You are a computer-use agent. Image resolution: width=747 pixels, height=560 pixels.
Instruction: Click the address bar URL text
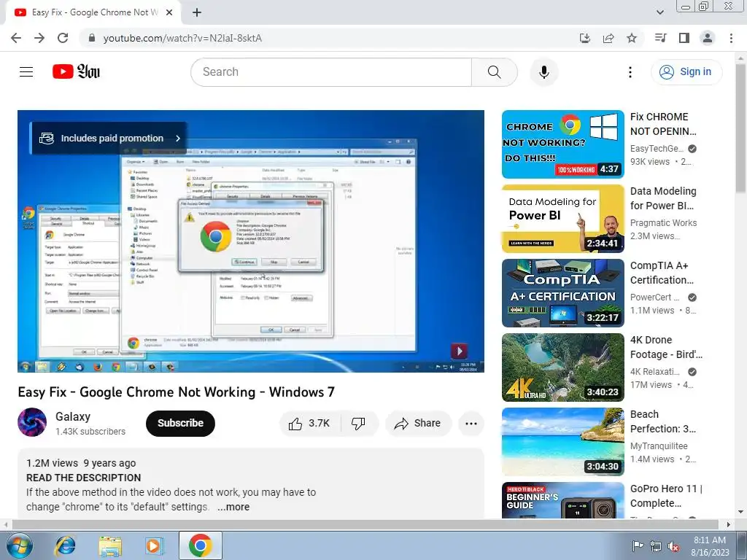pyautogui.click(x=182, y=38)
